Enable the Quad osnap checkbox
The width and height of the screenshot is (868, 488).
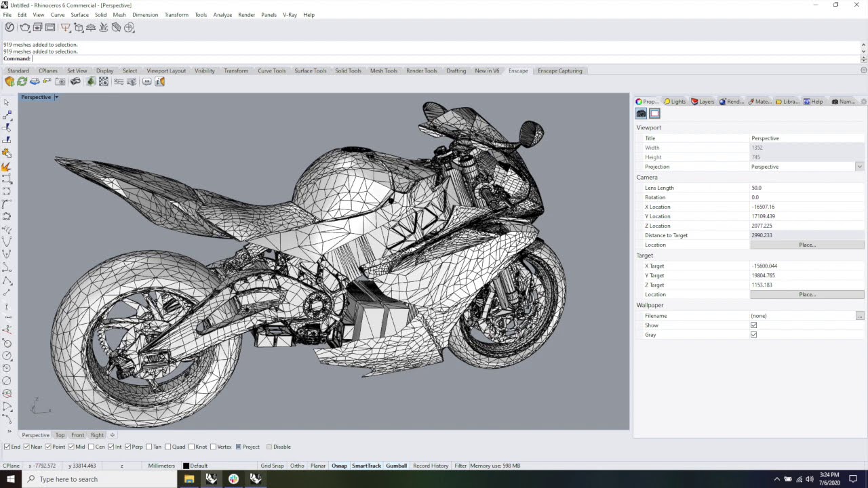[168, 447]
